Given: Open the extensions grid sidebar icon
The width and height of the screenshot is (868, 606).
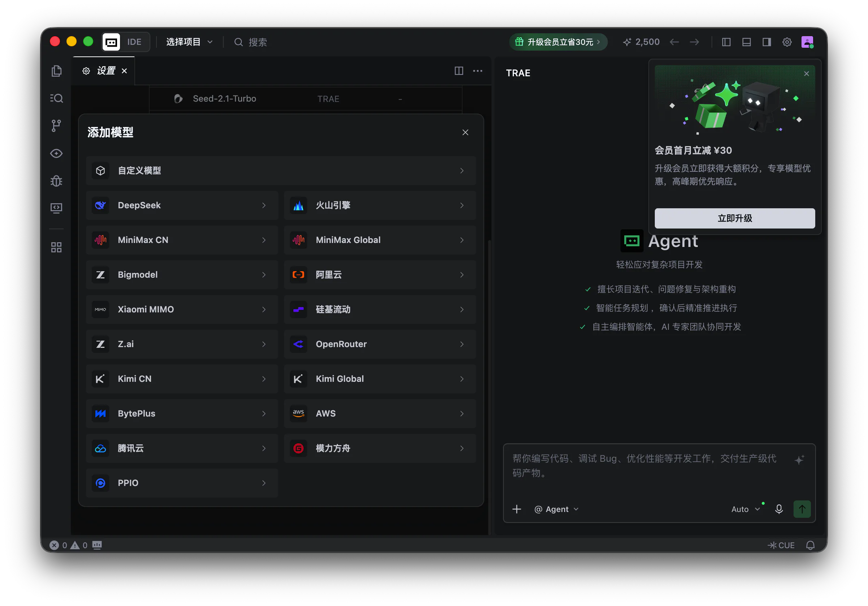Looking at the screenshot, I should click(56, 247).
